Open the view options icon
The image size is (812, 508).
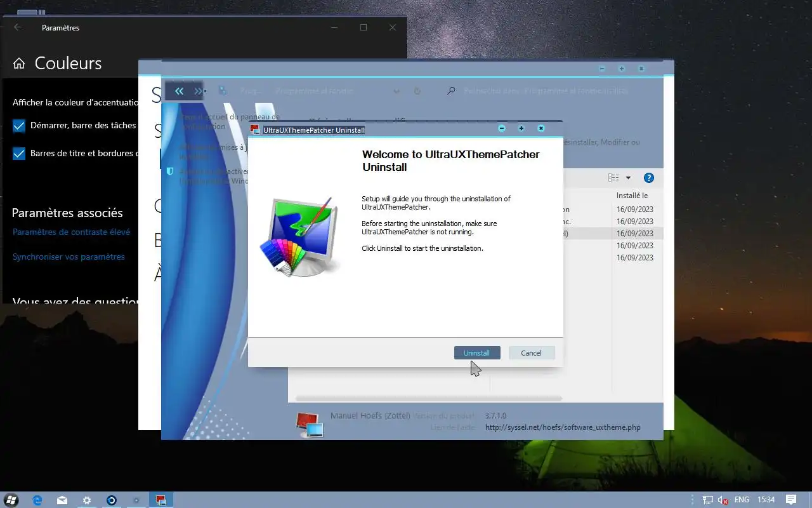(613, 178)
